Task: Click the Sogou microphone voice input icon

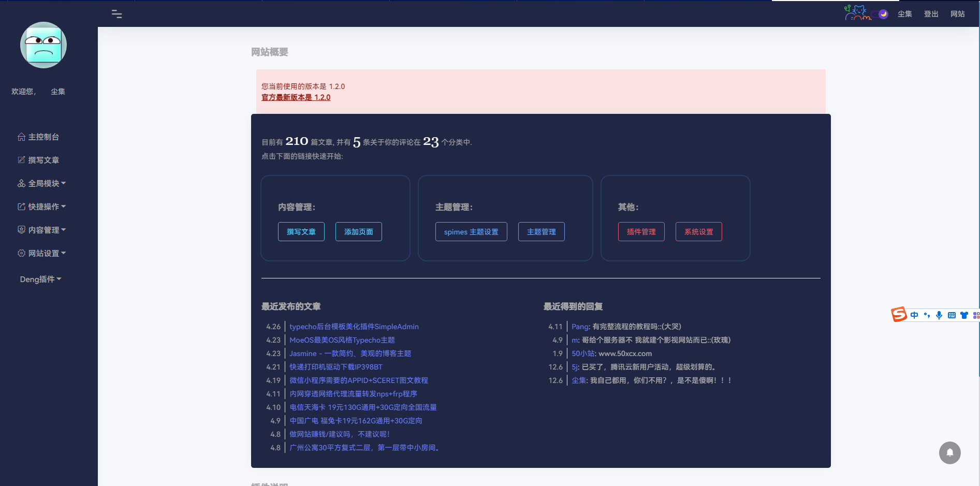Action: 939,315
